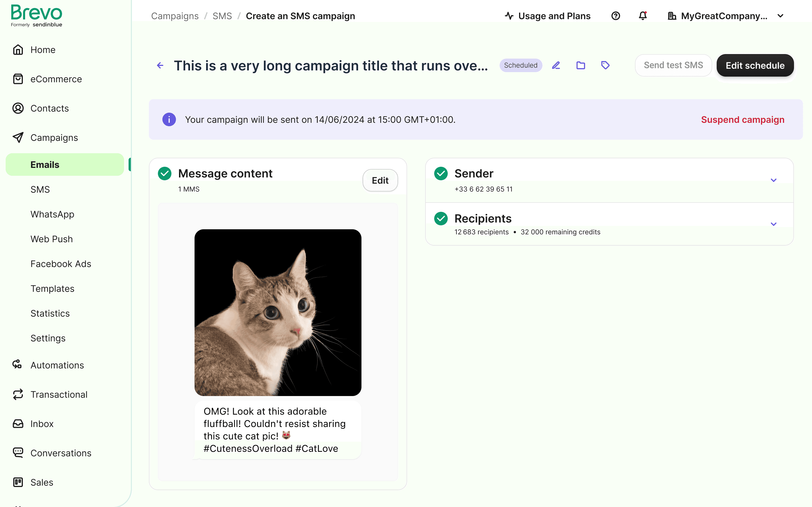
Task: Open the help question mark icon
Action: (x=615, y=16)
